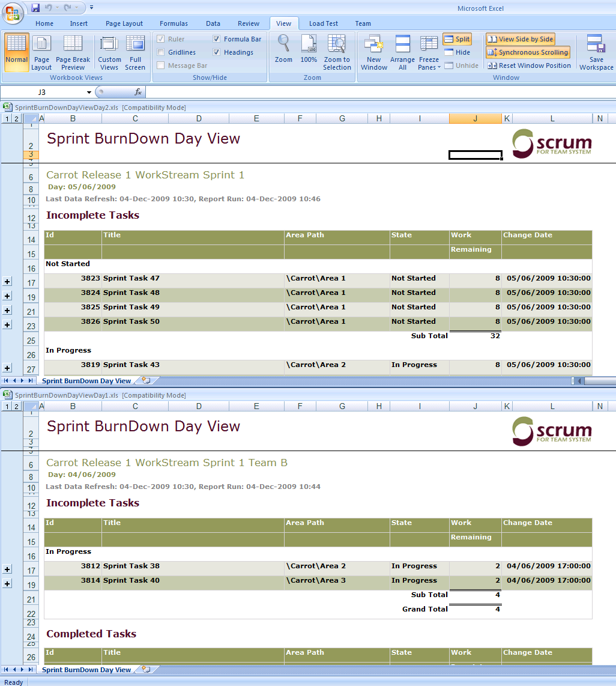Open Freeze Panes dropdown
Viewport: 616px width, 686px height.
(429, 52)
